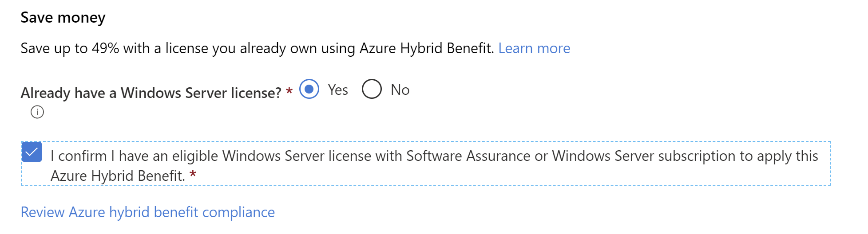868x234 pixels.
Task: Select the Yes radio button
Action: (x=309, y=89)
